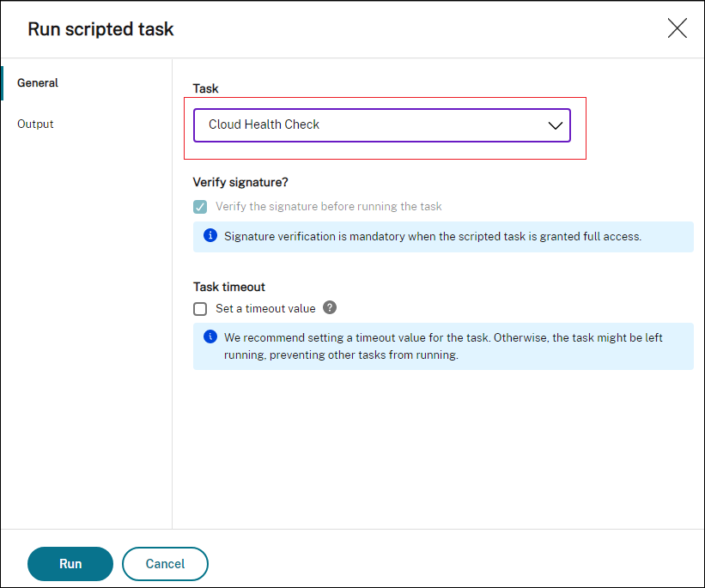Viewport: 705px width, 588px height.
Task: Click the 'Set a timeout value' label text
Action: point(265,309)
